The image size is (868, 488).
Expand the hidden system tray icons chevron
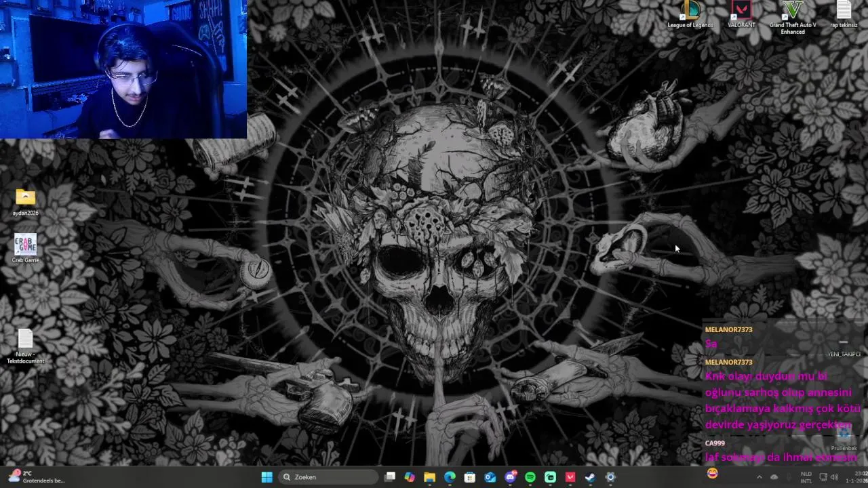click(759, 477)
